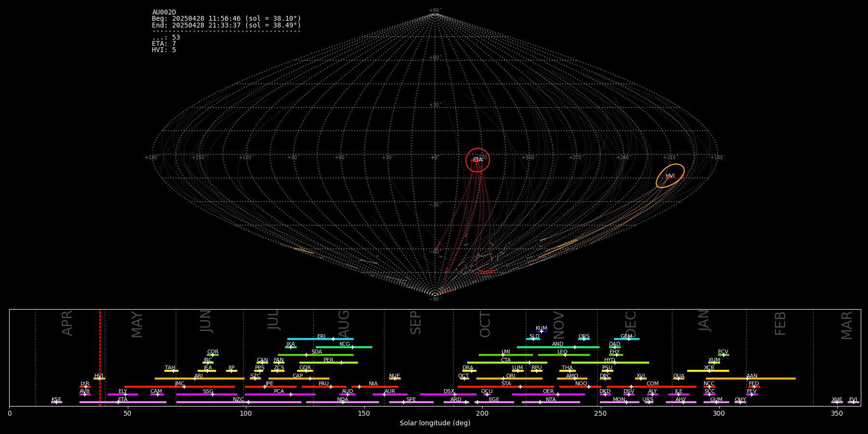Screen dimensions: 868x434
Task: Click the purple OER shower bar
Action: click(x=548, y=394)
